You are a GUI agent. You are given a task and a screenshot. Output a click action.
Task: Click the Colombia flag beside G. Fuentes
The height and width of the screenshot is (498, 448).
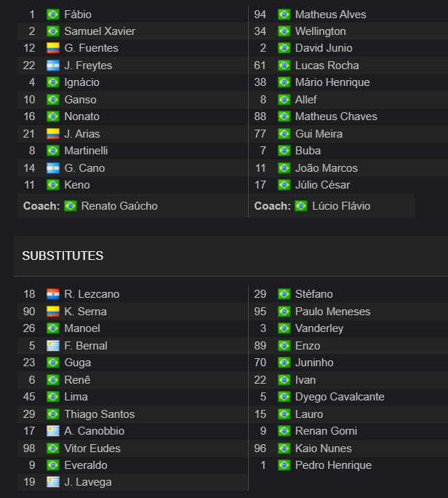tap(53, 48)
